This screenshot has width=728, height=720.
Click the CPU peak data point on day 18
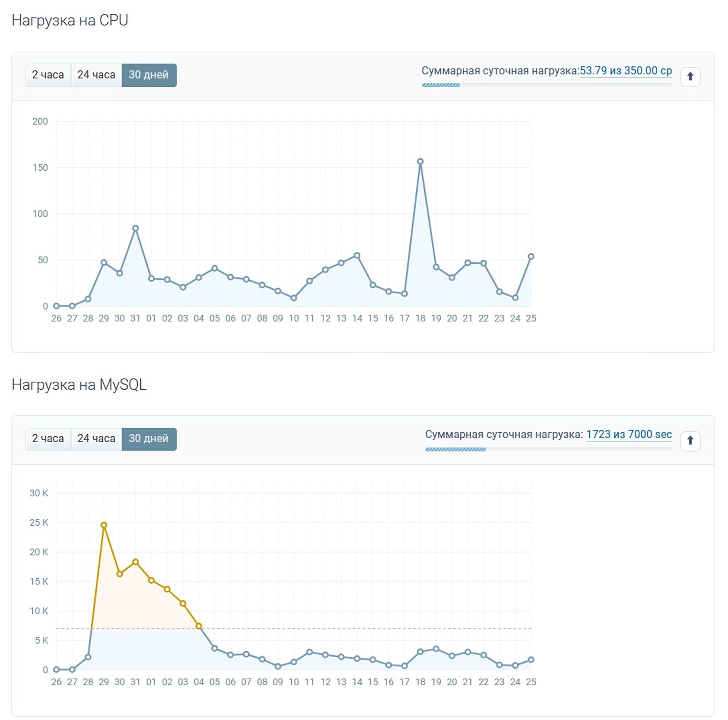420,162
